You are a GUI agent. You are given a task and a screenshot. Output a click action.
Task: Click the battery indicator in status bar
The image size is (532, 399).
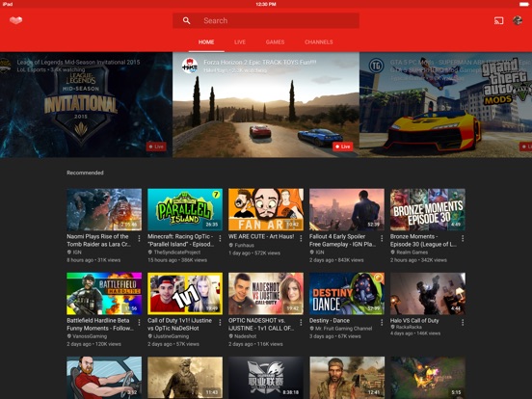524,4
